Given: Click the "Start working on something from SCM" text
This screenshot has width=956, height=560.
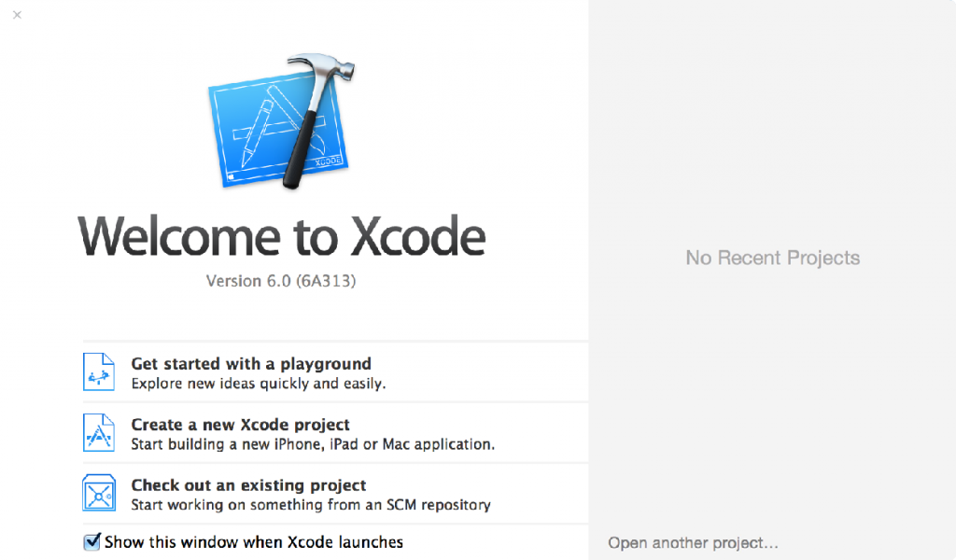Looking at the screenshot, I should 310,505.
